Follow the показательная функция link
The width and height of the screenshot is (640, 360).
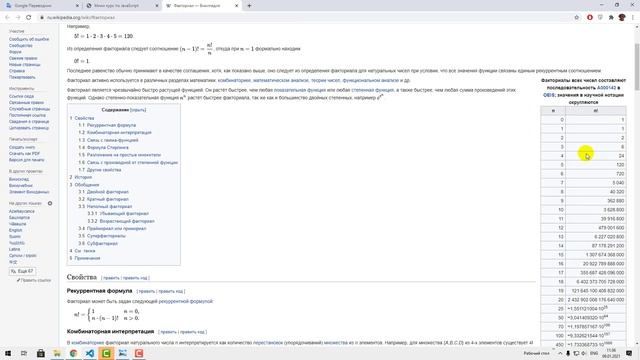[x=300, y=90]
